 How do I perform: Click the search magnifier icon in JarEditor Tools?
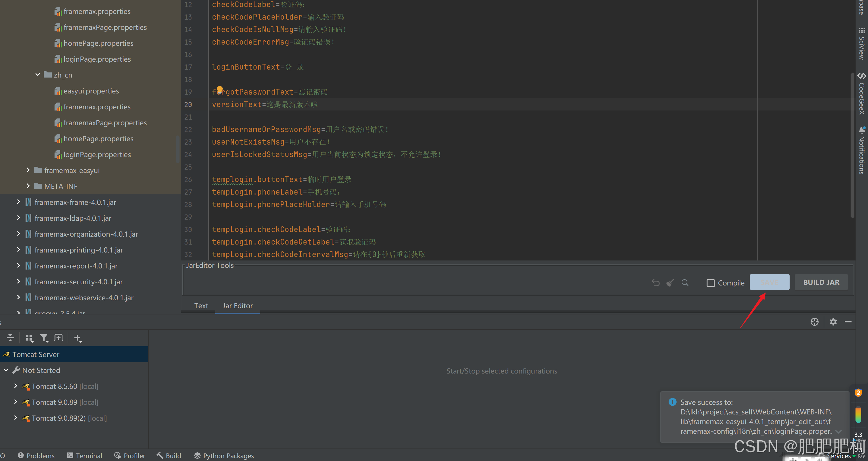click(685, 282)
